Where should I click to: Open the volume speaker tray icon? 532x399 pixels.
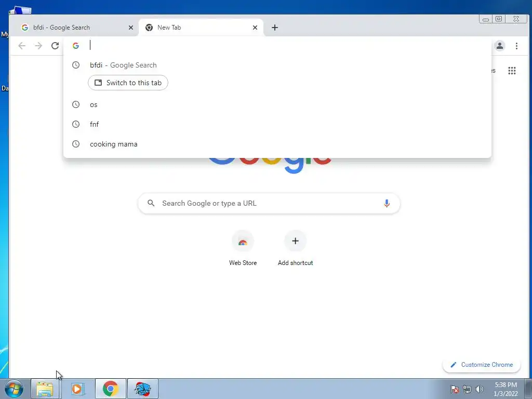[x=480, y=389]
